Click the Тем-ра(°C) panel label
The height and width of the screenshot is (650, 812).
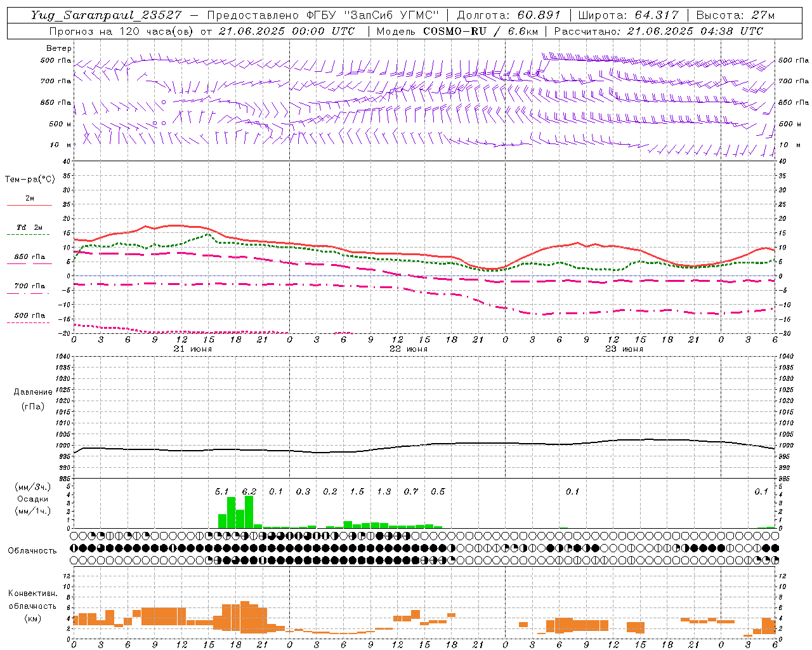(x=30, y=180)
